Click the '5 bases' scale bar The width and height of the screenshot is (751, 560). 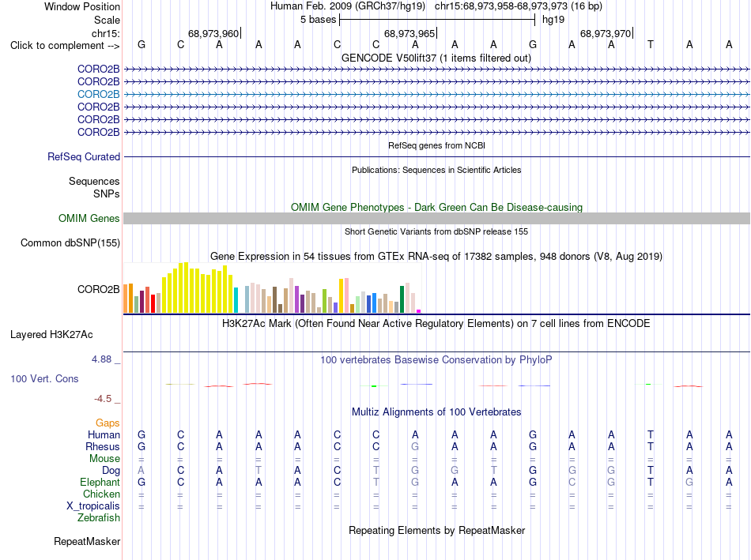pos(437,20)
